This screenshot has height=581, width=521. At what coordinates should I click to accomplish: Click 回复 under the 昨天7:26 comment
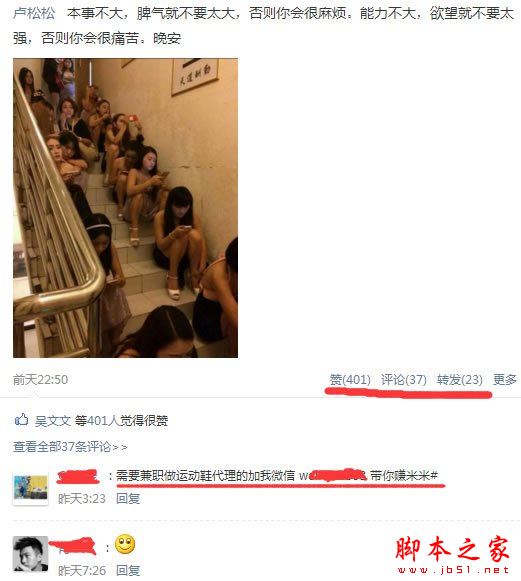point(128,570)
